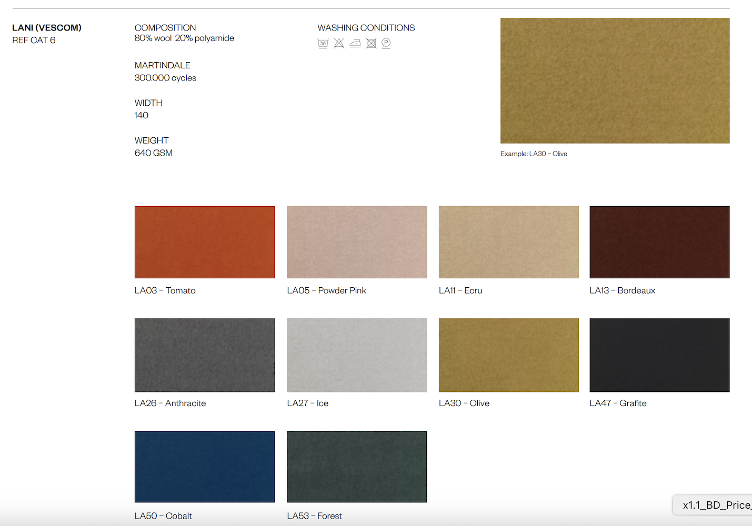The image size is (752, 526).
Task: Click the wash tub care icon
Action: (x=323, y=44)
